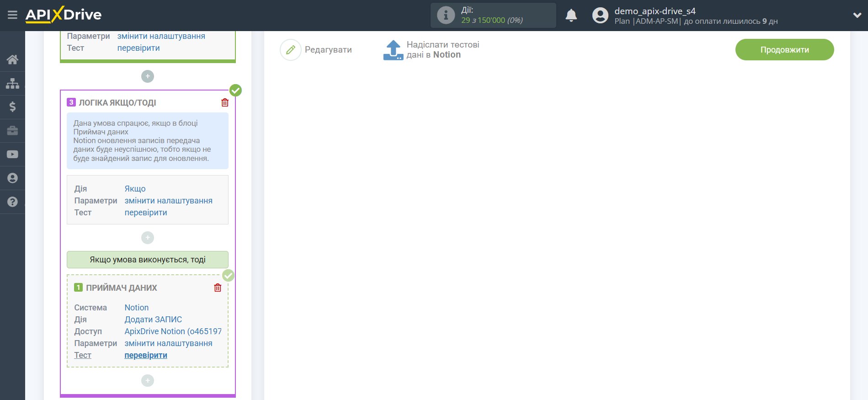
Task: Click the top перевірити link
Action: [138, 48]
